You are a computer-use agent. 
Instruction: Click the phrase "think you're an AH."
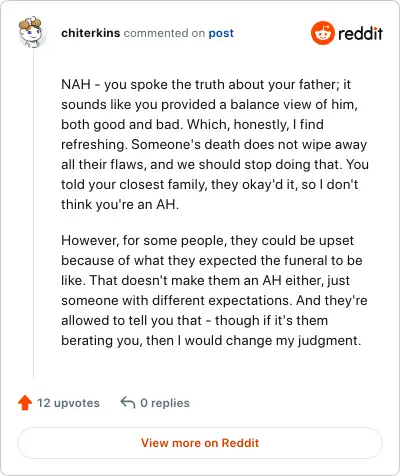(x=120, y=204)
